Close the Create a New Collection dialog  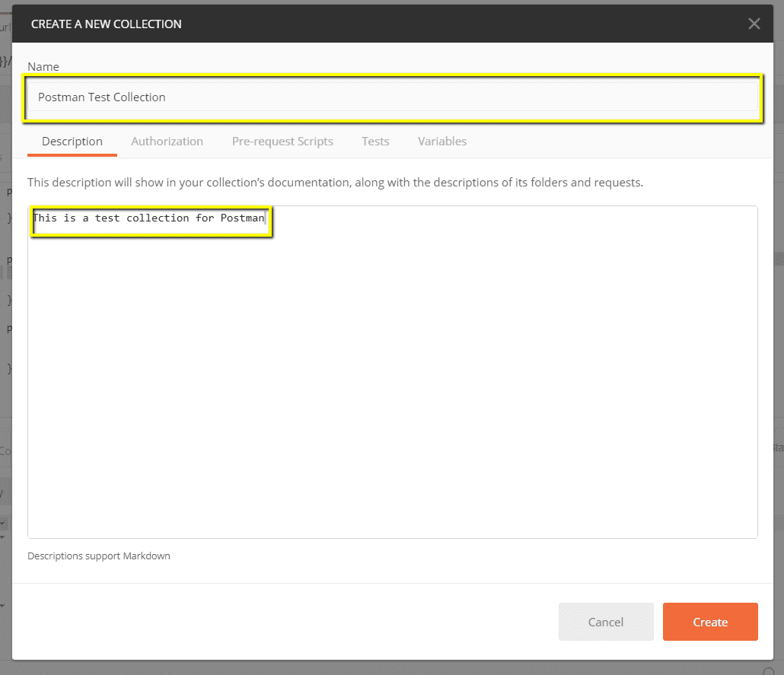754,24
